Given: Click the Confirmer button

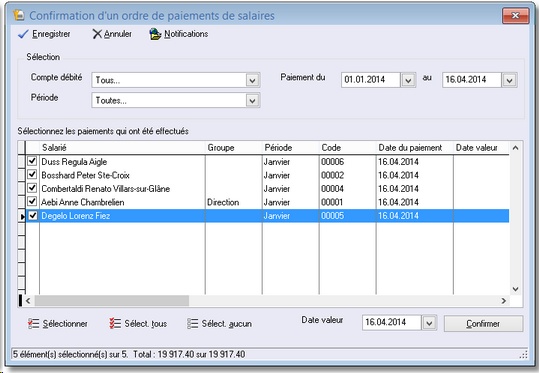Looking at the screenshot, I should click(483, 323).
